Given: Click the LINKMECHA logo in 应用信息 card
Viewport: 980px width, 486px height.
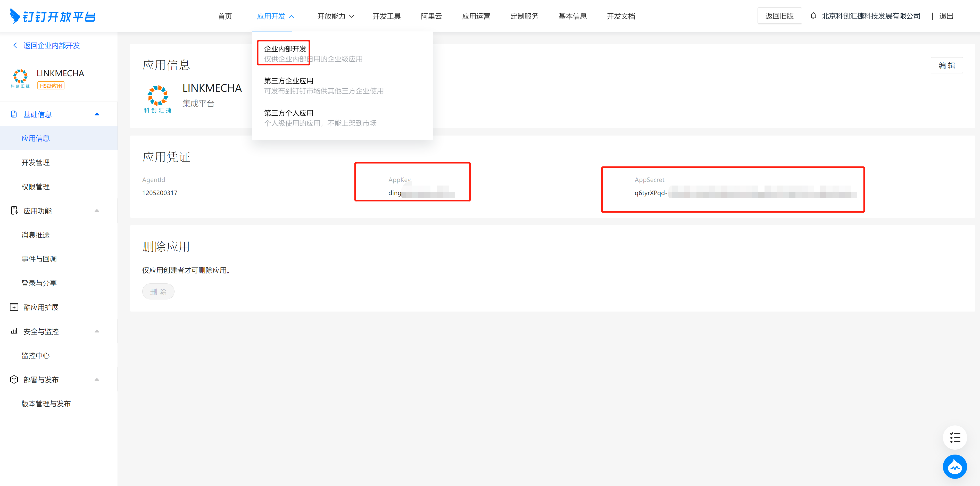Looking at the screenshot, I should coord(158,99).
